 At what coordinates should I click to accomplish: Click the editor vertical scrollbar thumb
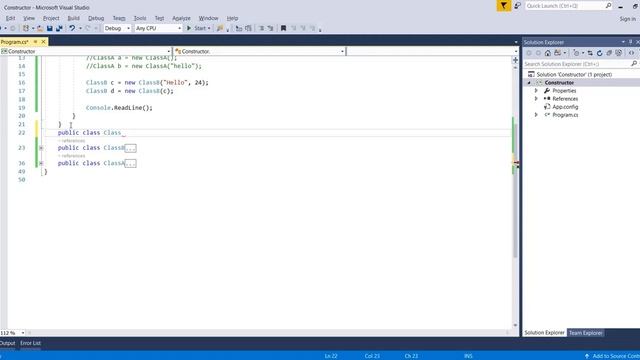point(516,190)
